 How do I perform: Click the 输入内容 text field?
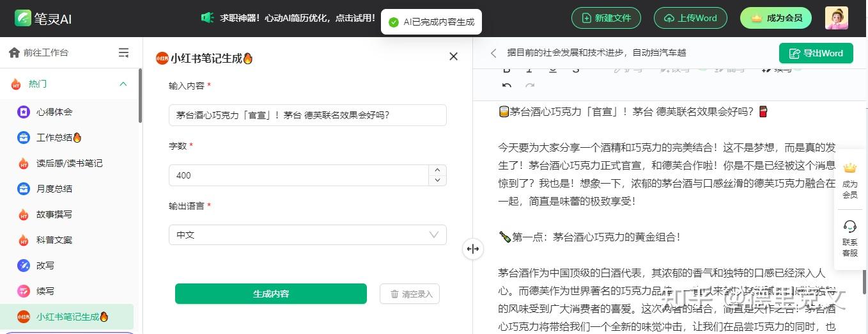tap(307, 115)
